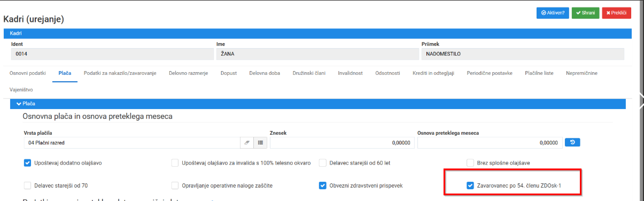Uncheck Obvezni zdravstveni prispevek
Image resolution: width=644 pixels, height=201 pixels.
pyautogui.click(x=323, y=185)
